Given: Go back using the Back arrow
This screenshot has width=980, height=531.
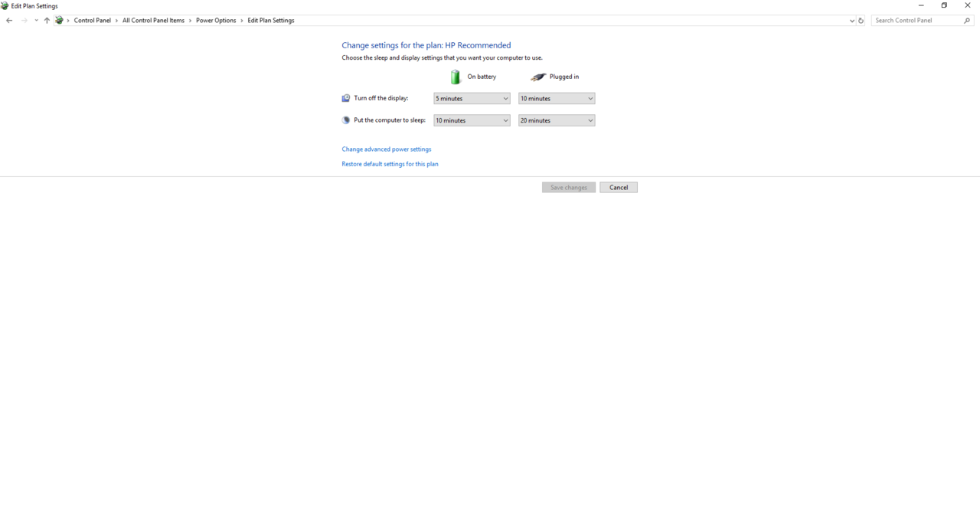Looking at the screenshot, I should tap(9, 21).
